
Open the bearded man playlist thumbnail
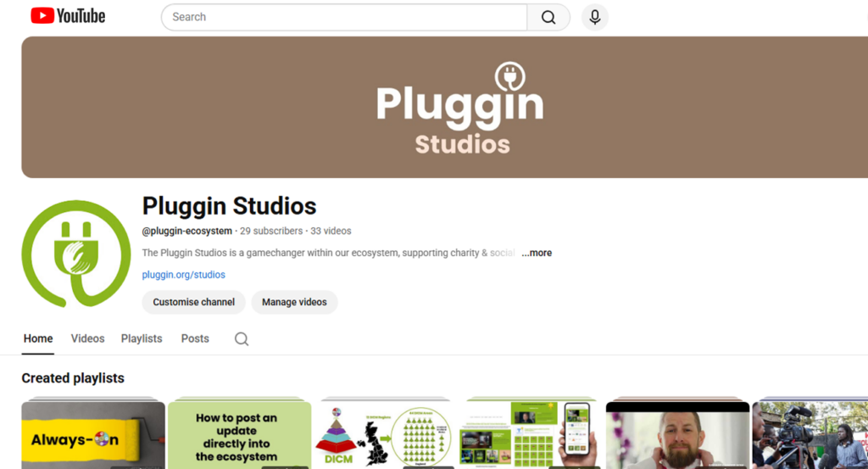pos(677,434)
